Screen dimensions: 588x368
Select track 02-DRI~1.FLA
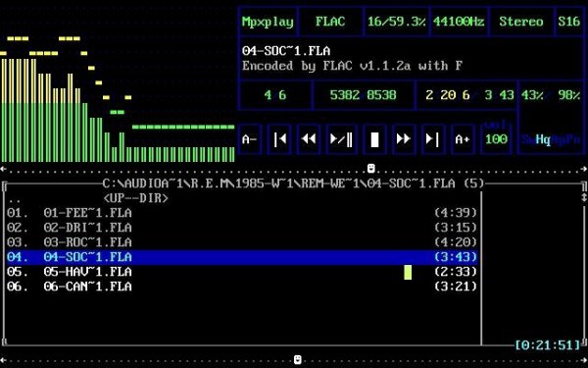click(x=242, y=228)
